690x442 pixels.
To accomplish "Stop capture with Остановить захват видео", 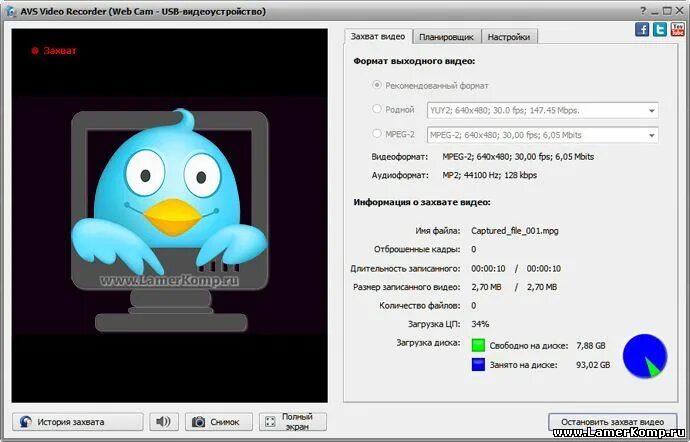I will coord(612,421).
